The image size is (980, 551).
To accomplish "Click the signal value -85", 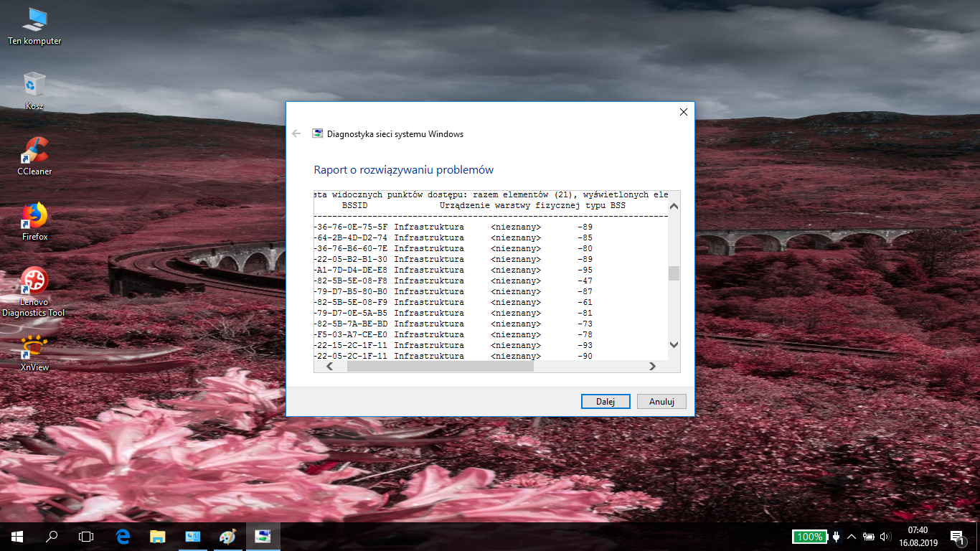I will click(585, 237).
